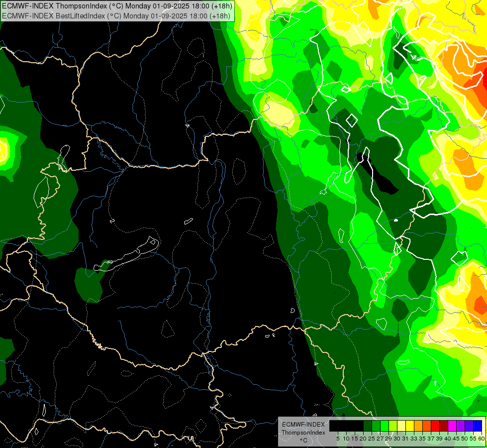Pick the pure yellow 31–33 legend swatch
487x448 pixels.
[410, 426]
